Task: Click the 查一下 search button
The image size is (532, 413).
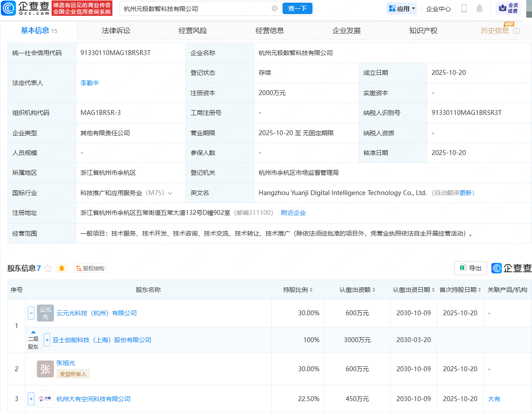Action: [x=297, y=8]
